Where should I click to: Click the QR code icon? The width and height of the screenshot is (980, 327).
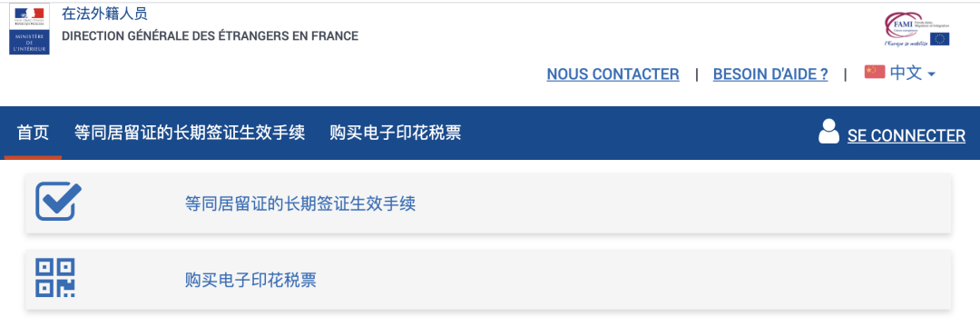point(55,277)
